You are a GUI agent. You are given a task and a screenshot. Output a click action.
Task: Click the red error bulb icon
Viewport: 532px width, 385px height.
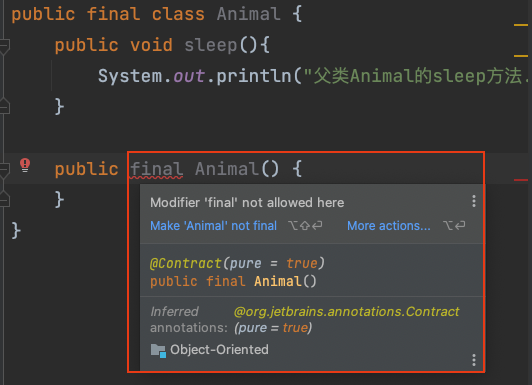(25, 165)
